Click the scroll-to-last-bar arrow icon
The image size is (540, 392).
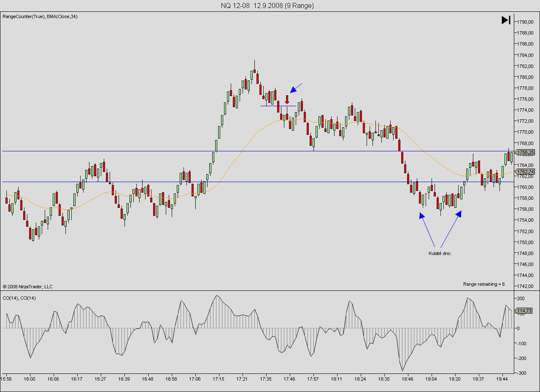506,20
